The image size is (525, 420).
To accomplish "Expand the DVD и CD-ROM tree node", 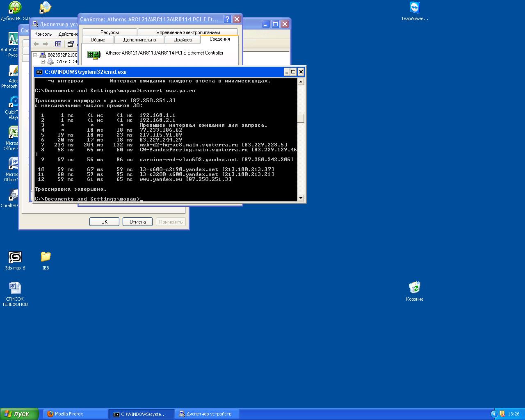I will [x=43, y=62].
